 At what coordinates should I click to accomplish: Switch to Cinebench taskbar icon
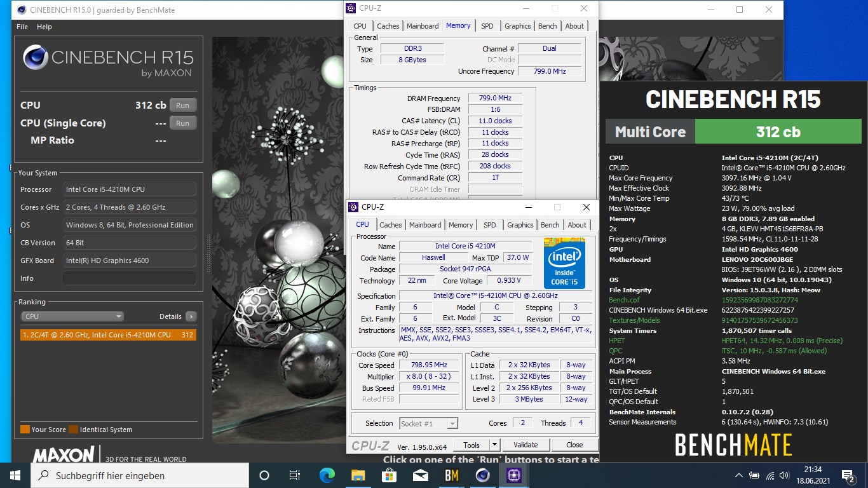[x=482, y=475]
